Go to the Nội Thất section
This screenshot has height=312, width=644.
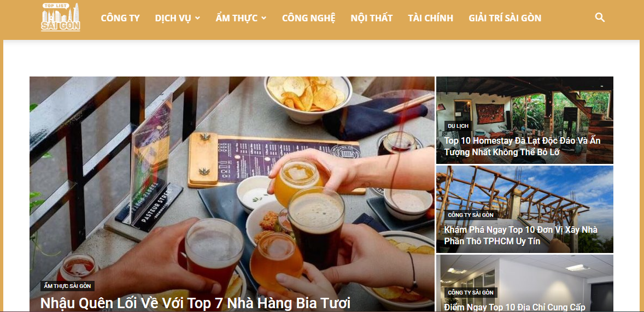(x=371, y=18)
